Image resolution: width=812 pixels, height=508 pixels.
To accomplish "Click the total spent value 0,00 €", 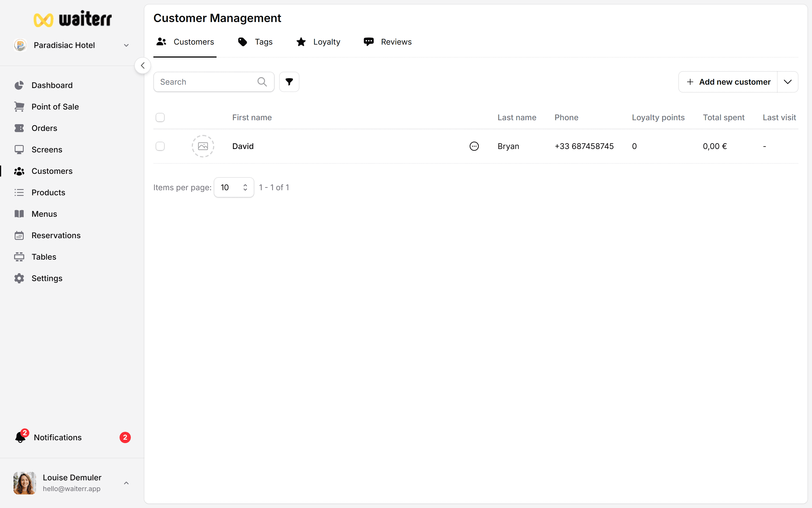I will click(715, 146).
